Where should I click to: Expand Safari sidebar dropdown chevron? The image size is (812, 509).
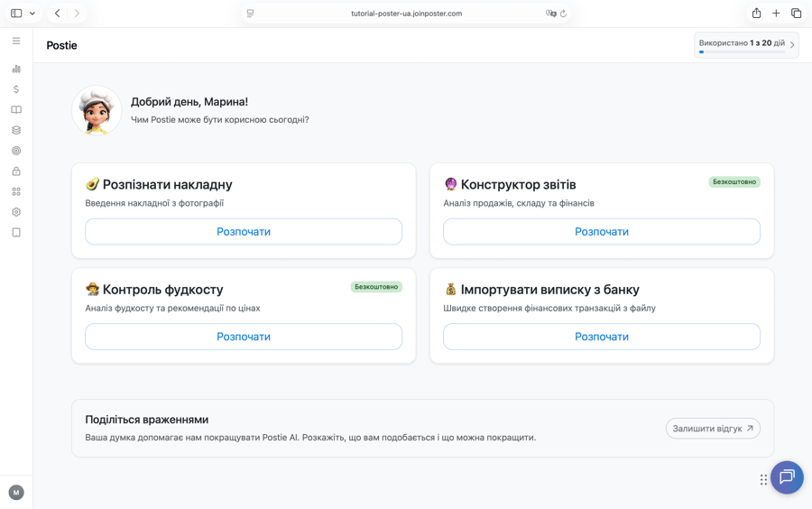point(32,14)
